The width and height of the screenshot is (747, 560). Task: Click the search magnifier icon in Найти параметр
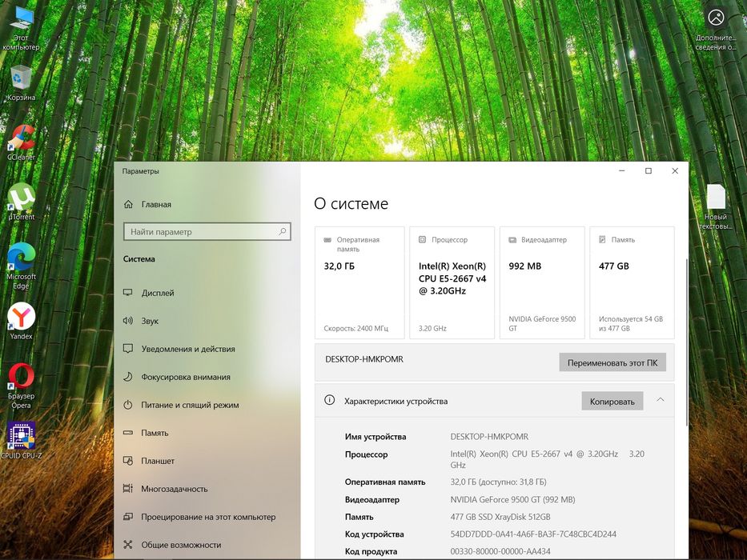(283, 231)
